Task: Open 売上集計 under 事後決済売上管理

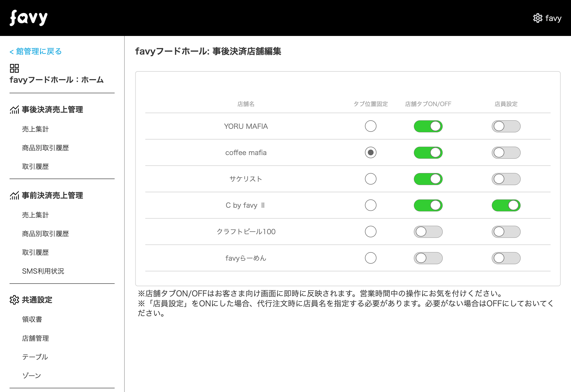Action: (35, 129)
